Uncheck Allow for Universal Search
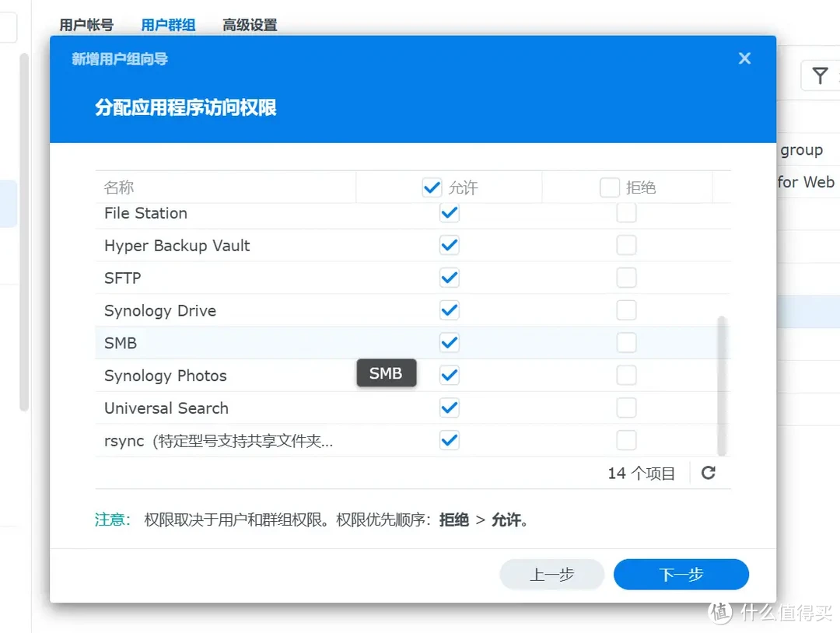The image size is (840, 633). point(449,407)
